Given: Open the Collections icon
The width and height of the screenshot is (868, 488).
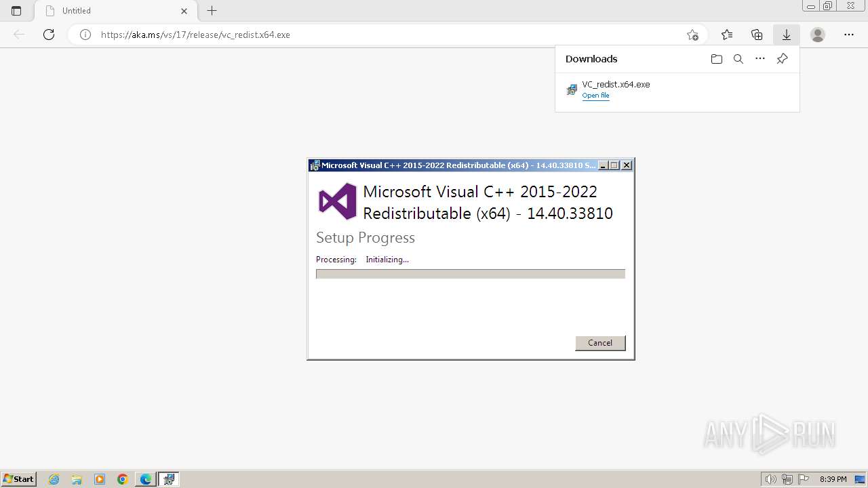Looking at the screenshot, I should point(757,35).
